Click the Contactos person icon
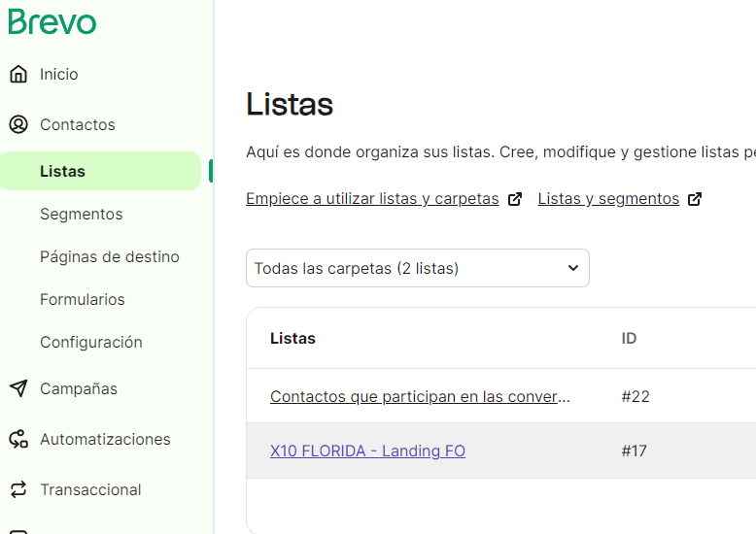 [18, 124]
